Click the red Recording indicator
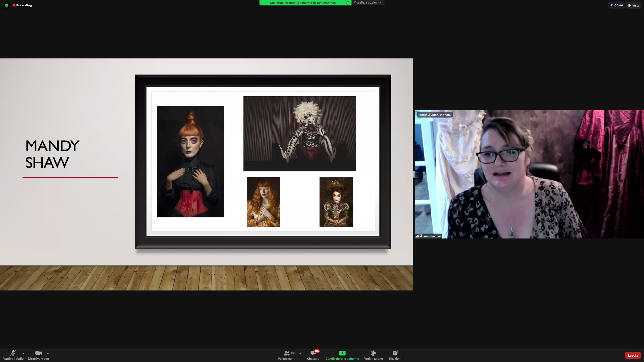This screenshot has height=362, width=644. coord(22,5)
